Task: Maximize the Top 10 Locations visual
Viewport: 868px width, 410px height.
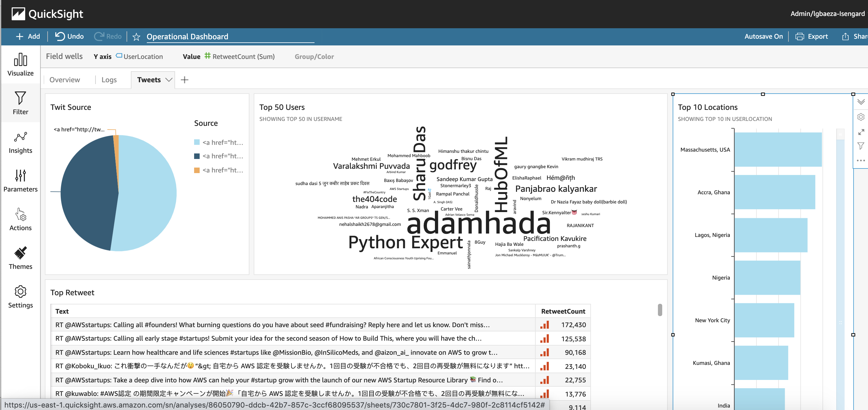Action: 861,132
